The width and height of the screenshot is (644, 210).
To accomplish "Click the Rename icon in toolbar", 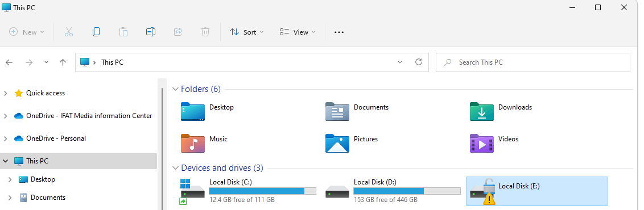I will click(151, 32).
